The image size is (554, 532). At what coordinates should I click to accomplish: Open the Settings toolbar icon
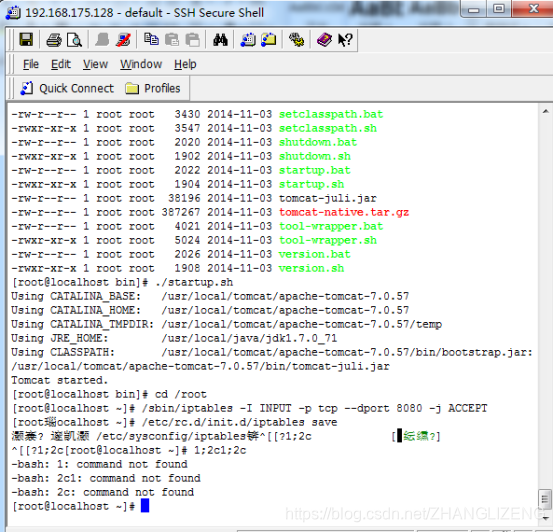(x=296, y=40)
